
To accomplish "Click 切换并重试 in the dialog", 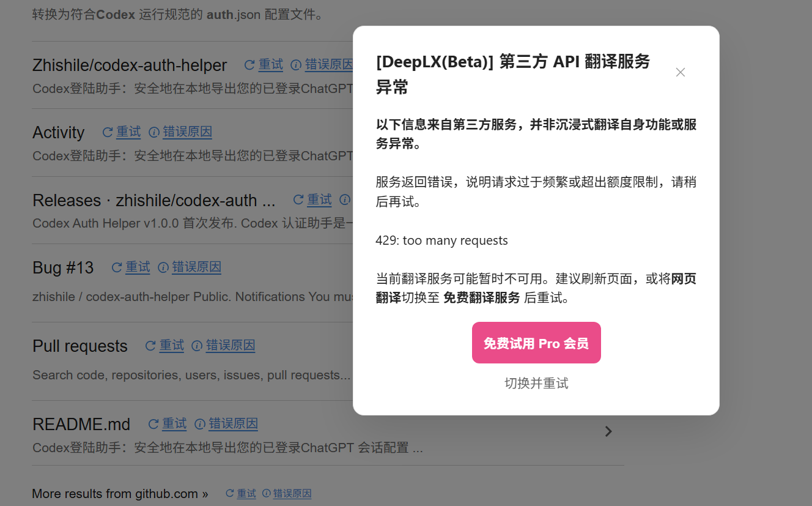I will point(536,383).
